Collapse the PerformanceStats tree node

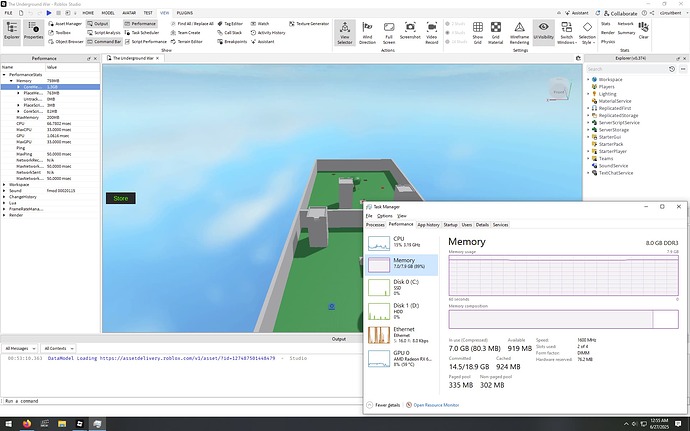[5, 75]
